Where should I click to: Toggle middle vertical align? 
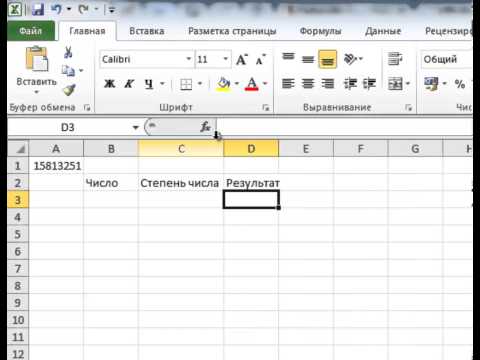308,59
